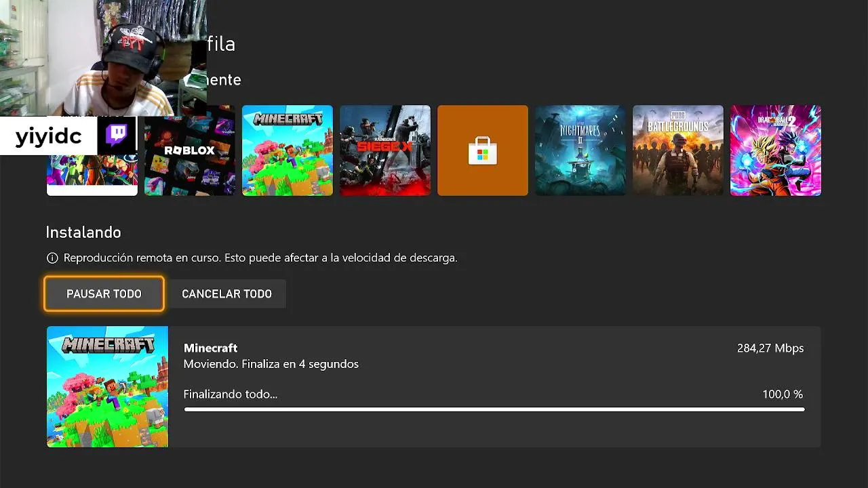Launch Rainbow Six Siege X tile
This screenshot has width=868, height=488.
(x=385, y=150)
